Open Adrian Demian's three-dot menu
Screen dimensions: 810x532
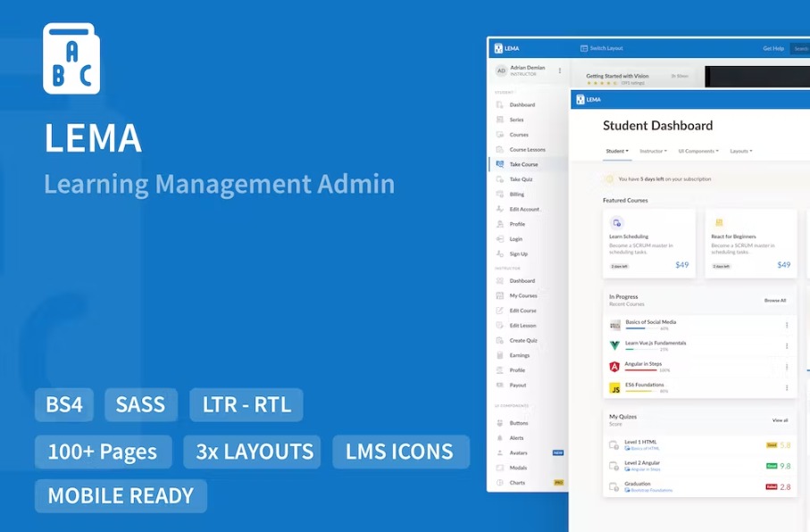[560, 71]
